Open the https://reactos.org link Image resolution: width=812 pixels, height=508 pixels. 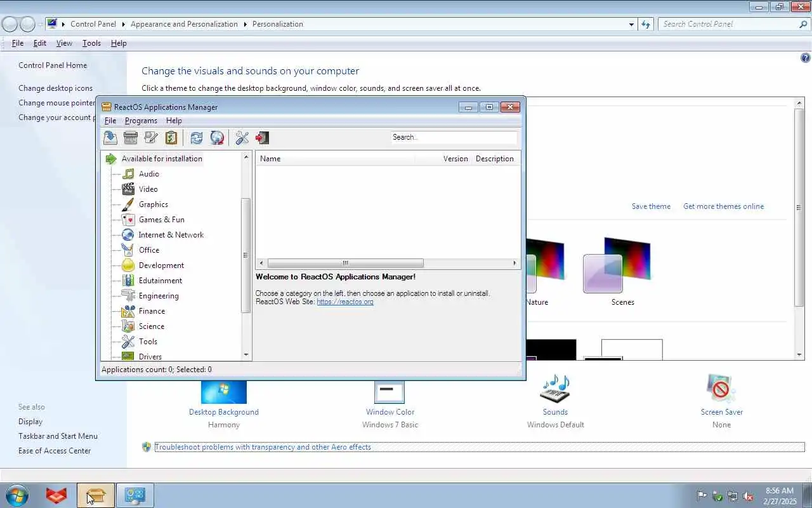click(x=345, y=302)
